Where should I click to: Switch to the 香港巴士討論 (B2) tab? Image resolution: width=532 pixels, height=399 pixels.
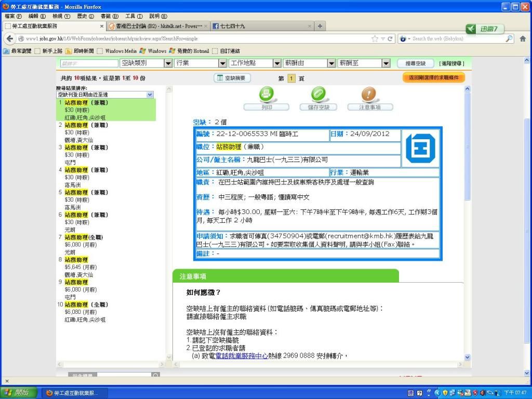pyautogui.click(x=158, y=26)
